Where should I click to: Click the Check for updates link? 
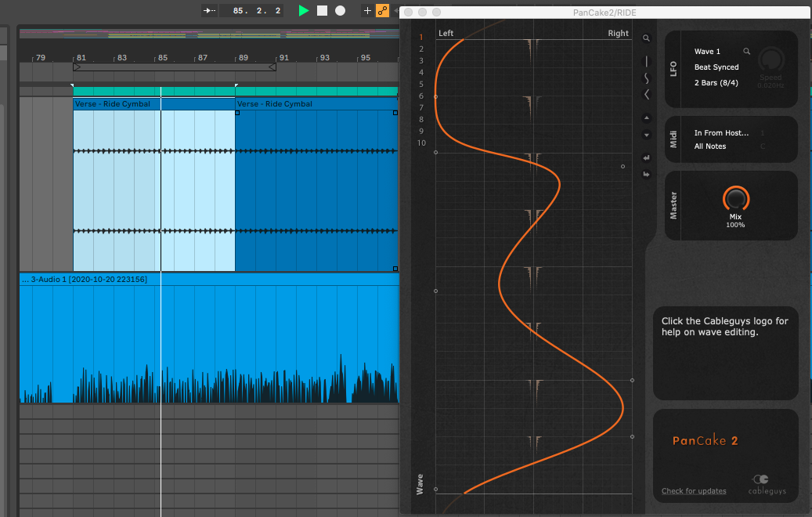(x=694, y=490)
